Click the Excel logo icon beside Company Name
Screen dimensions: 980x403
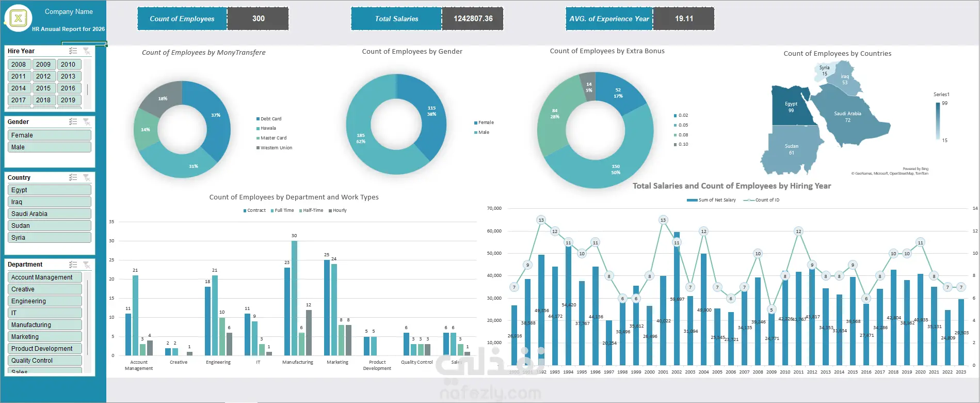(x=19, y=19)
